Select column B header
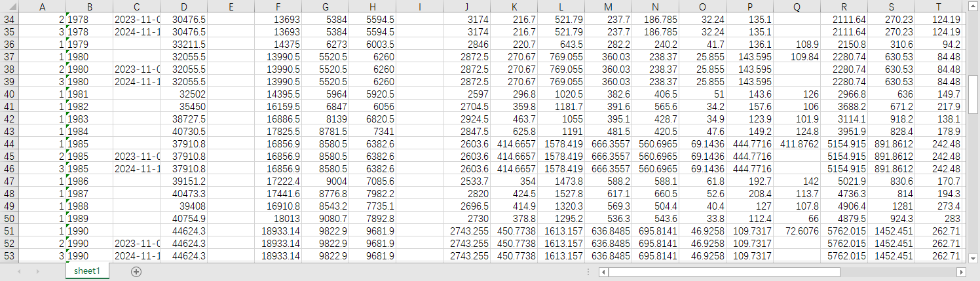The image size is (980, 281). coord(90,7)
